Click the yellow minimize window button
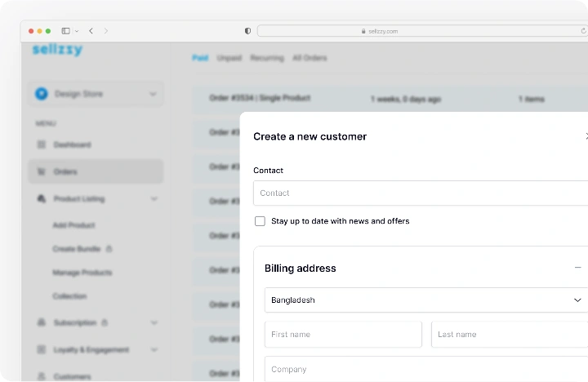This screenshot has width=588, height=382. [39, 31]
